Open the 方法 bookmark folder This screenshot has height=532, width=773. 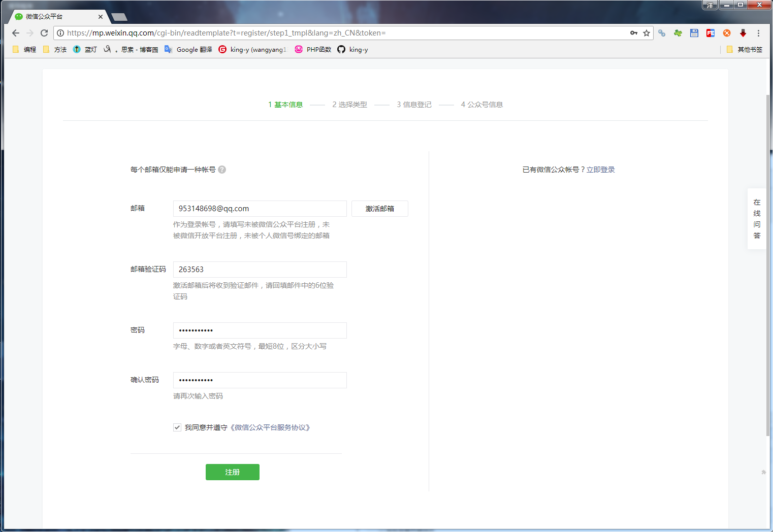coord(55,49)
